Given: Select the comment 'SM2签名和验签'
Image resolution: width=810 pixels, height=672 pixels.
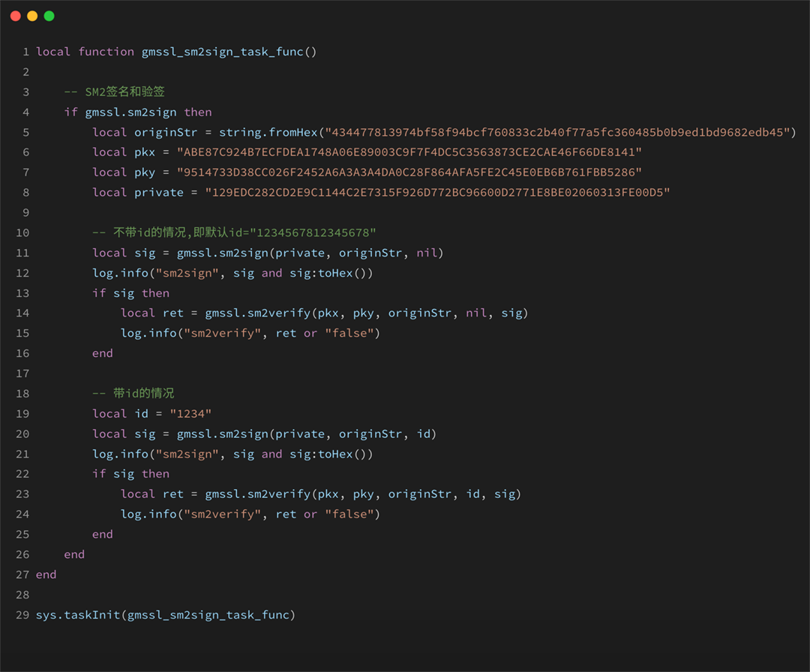Looking at the screenshot, I should pos(124,92).
